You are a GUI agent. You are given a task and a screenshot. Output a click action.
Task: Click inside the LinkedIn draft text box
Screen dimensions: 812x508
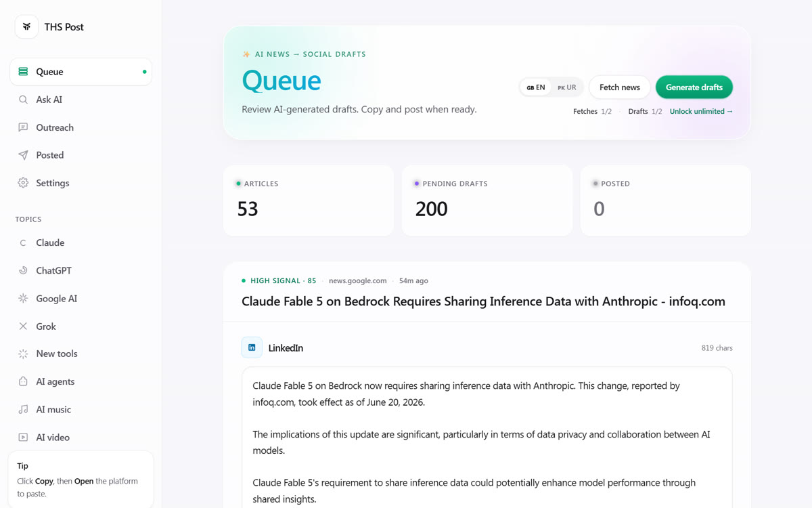tap(487, 438)
